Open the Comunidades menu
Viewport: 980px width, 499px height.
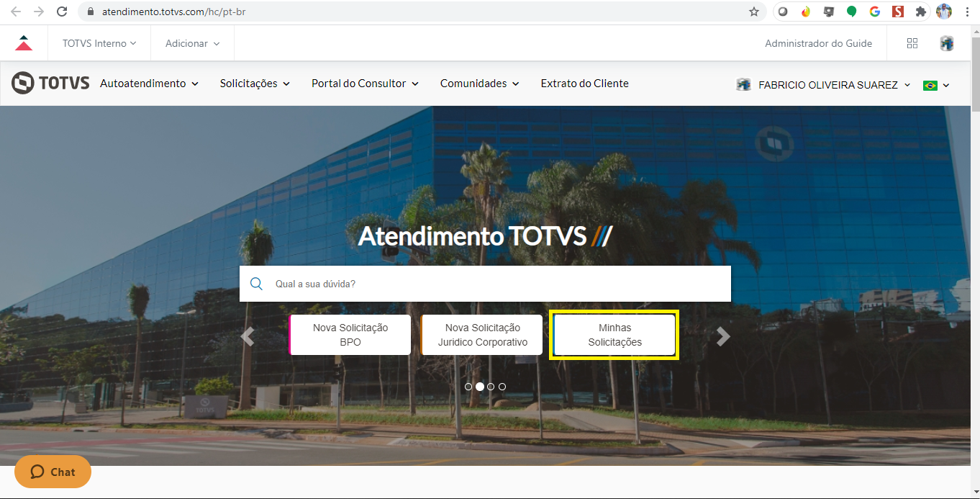tap(479, 84)
